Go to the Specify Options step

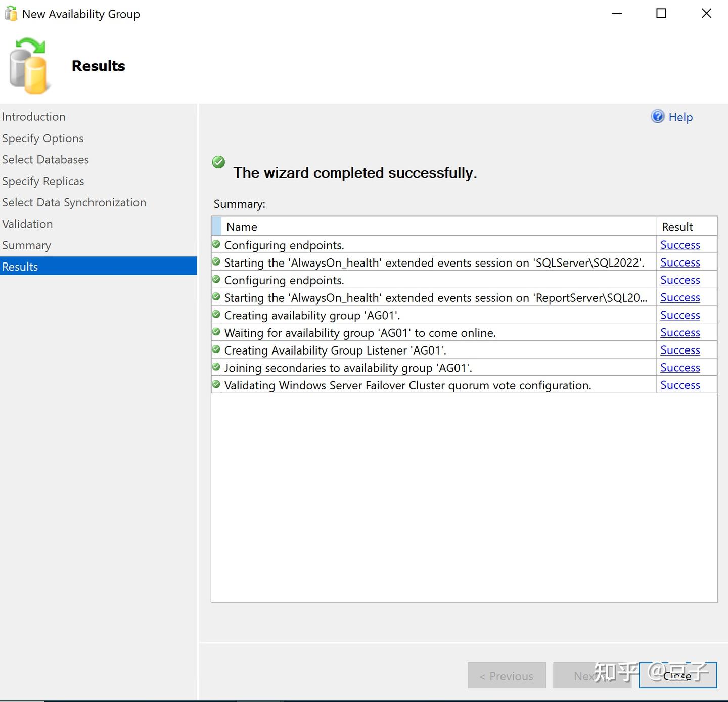coord(43,138)
